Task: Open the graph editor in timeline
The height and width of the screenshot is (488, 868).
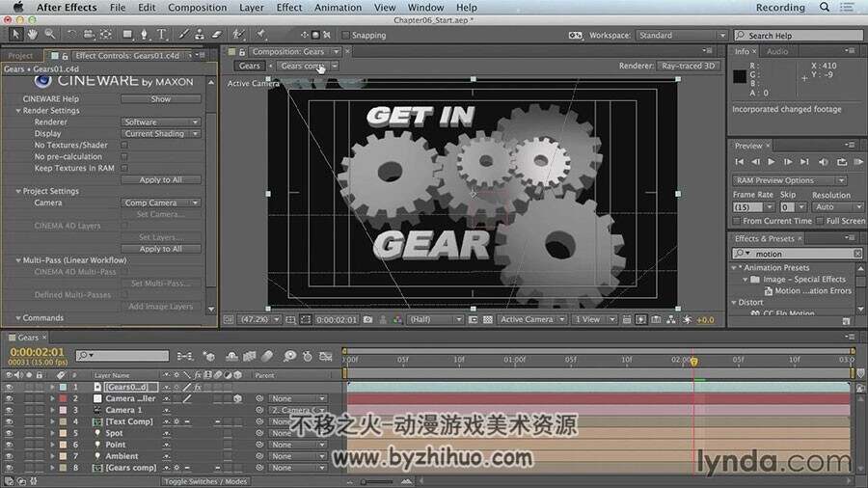Action: (x=326, y=356)
